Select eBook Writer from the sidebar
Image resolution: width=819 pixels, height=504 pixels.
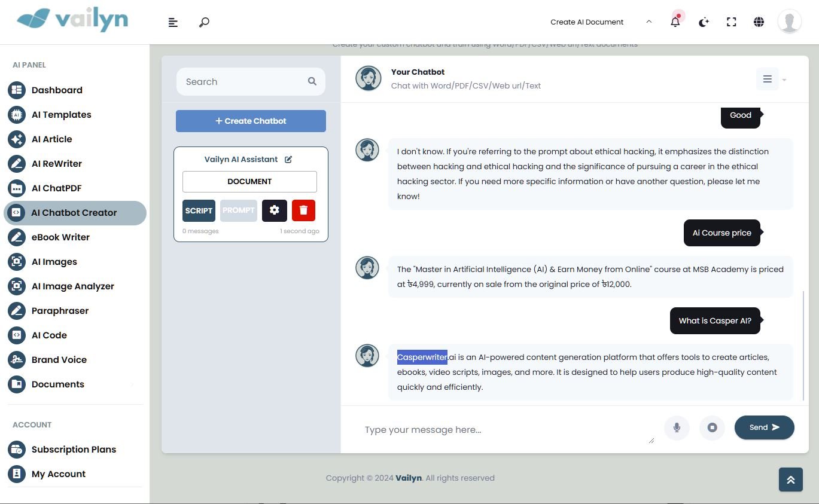60,237
